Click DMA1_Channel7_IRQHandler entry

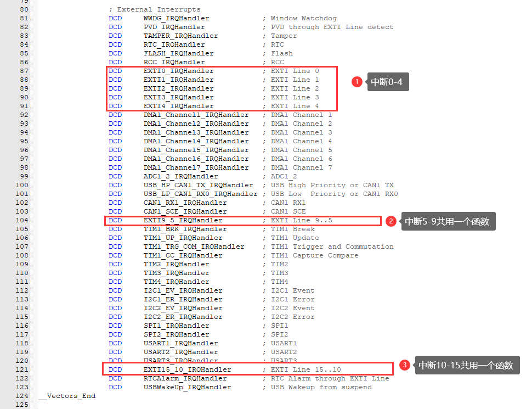tap(196, 168)
